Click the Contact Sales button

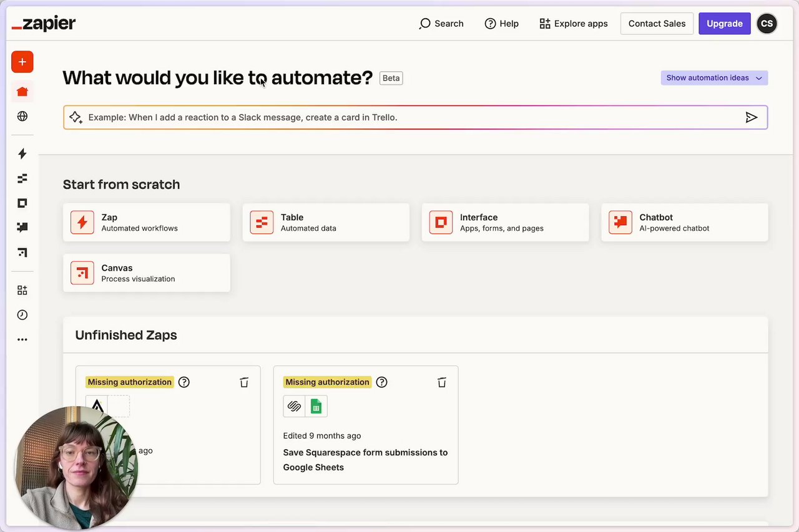[x=657, y=24]
